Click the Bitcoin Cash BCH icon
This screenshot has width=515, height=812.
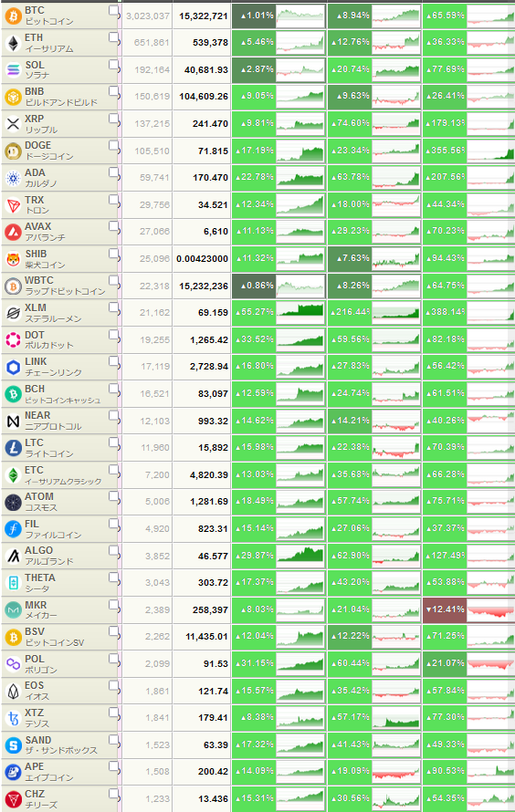(x=13, y=394)
